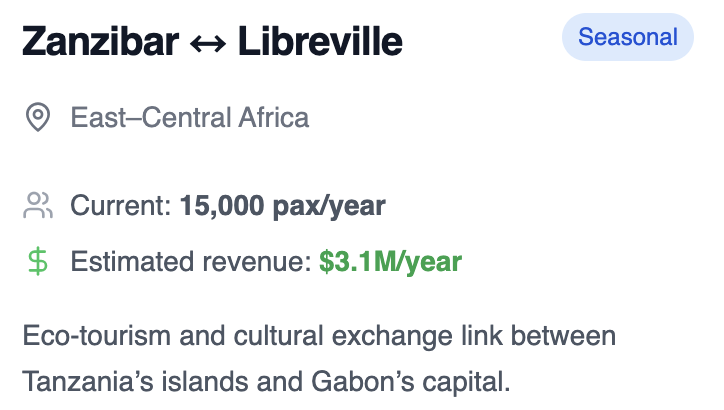Click Gabon's capital in the description
724x410 pixels.
tap(410, 382)
